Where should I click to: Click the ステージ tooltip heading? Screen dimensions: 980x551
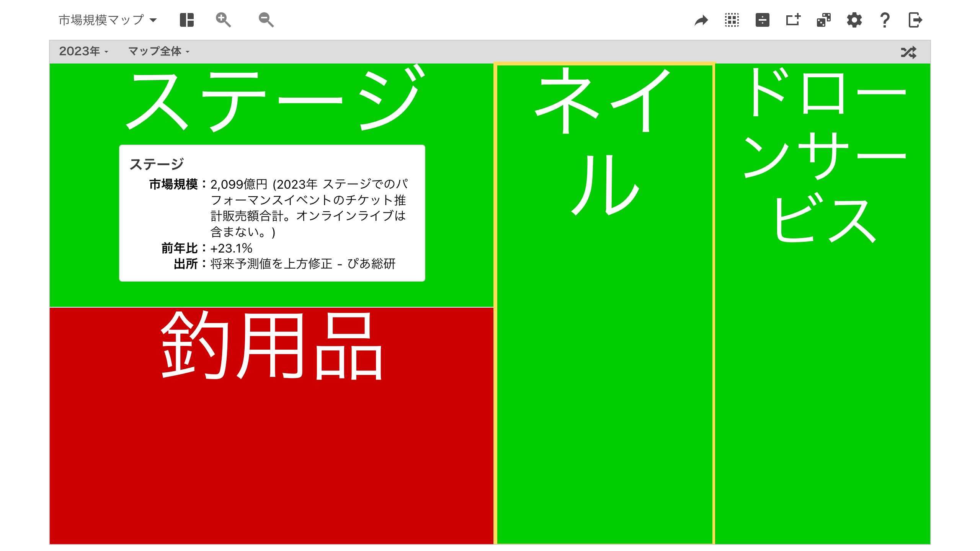click(157, 164)
